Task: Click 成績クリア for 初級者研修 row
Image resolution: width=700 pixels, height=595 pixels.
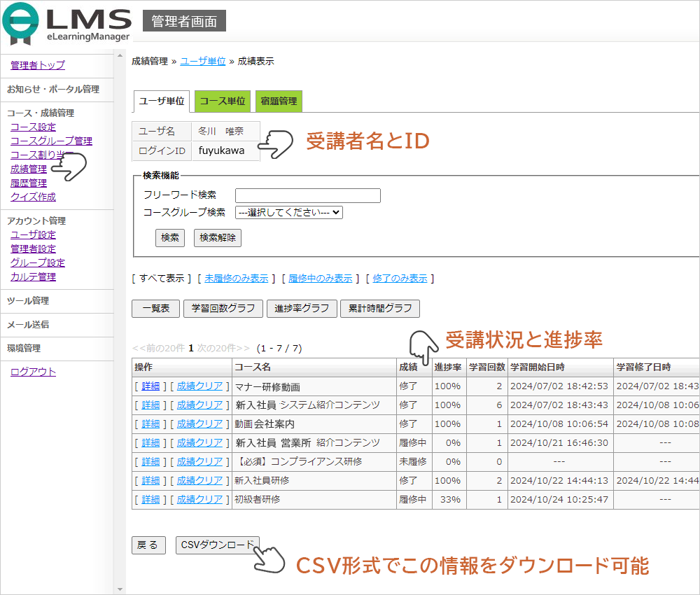Action: pyautogui.click(x=199, y=499)
